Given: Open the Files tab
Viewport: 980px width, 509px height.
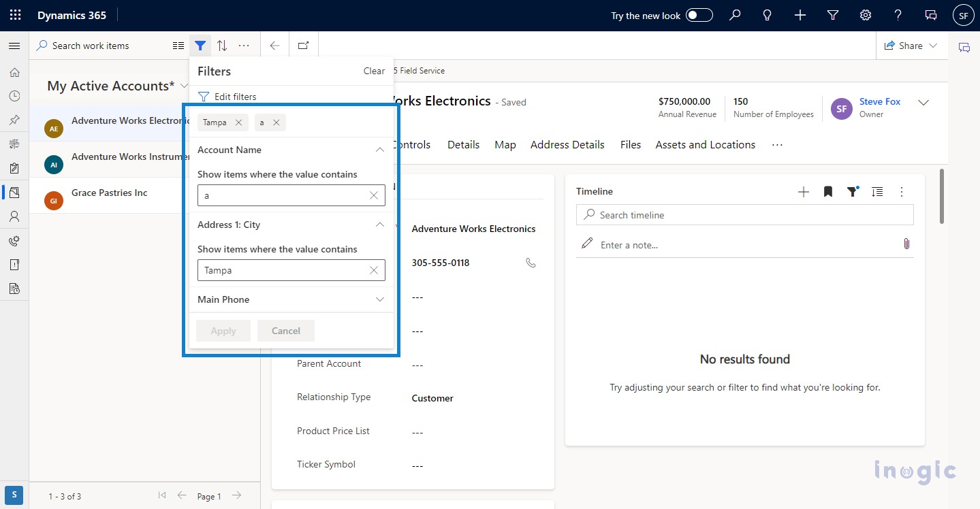Looking at the screenshot, I should pos(631,144).
